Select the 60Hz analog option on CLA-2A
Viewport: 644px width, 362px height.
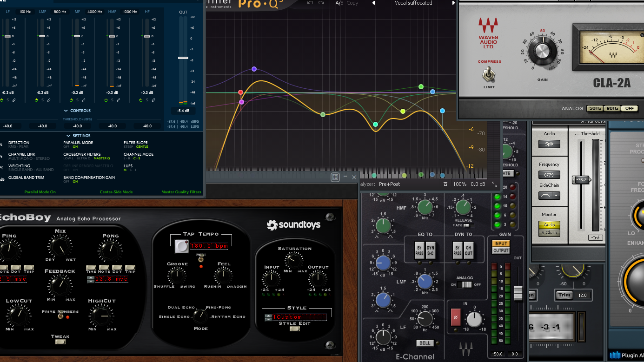(612, 108)
